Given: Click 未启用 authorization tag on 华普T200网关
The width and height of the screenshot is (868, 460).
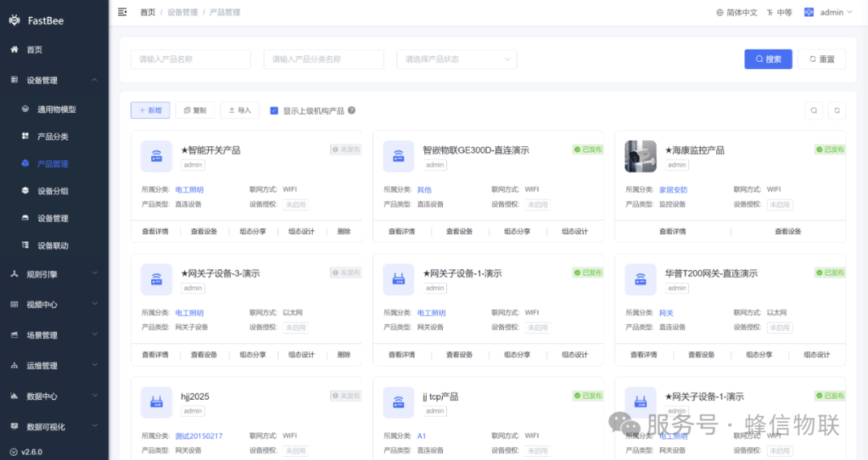Looking at the screenshot, I should pos(780,327).
